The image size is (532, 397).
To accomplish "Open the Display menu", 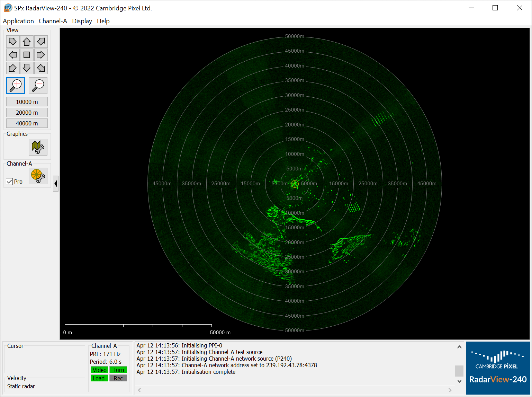I will pyautogui.click(x=82, y=21).
